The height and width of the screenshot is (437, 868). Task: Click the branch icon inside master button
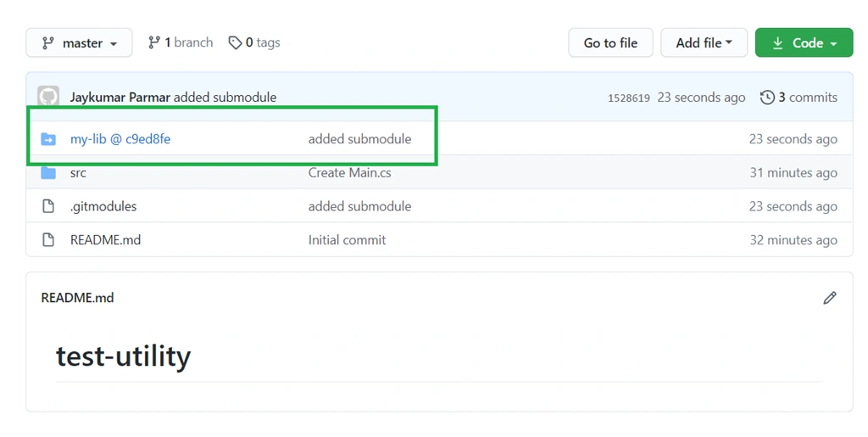(x=48, y=42)
